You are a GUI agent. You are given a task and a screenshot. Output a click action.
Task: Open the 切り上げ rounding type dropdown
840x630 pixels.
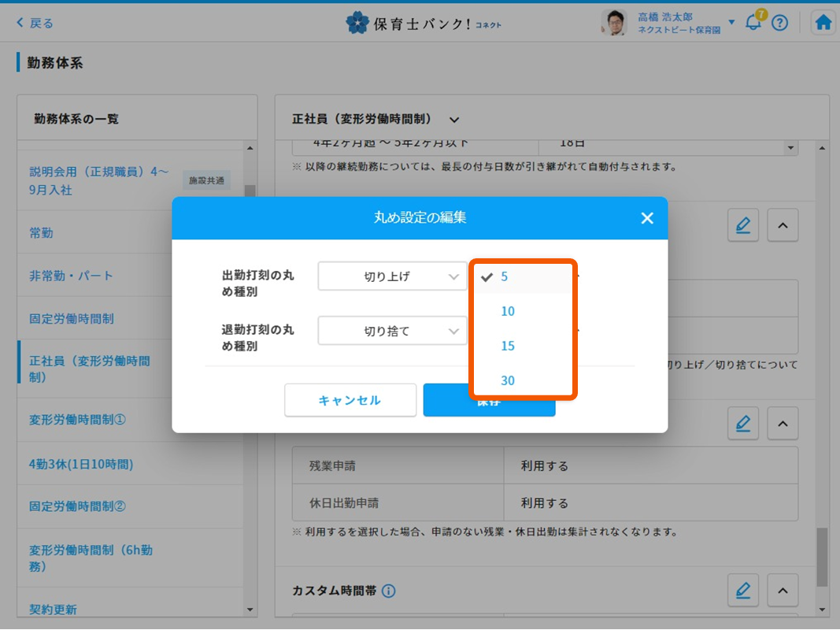(392, 277)
